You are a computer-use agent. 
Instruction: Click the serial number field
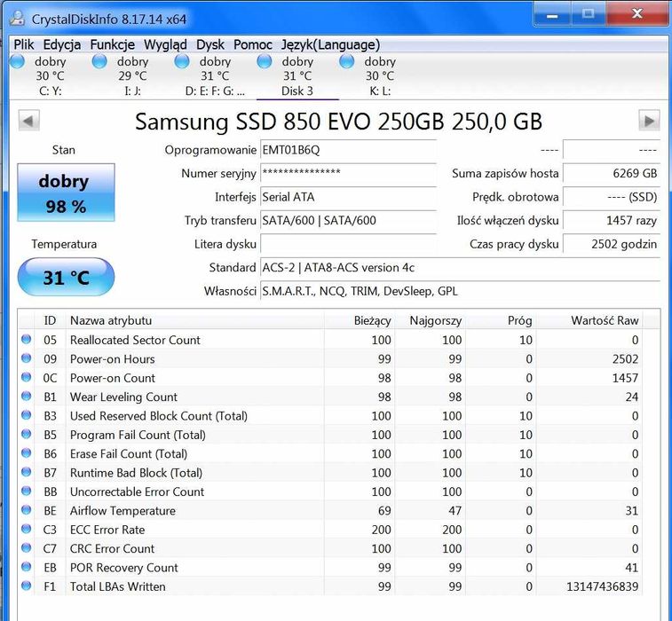(x=348, y=174)
